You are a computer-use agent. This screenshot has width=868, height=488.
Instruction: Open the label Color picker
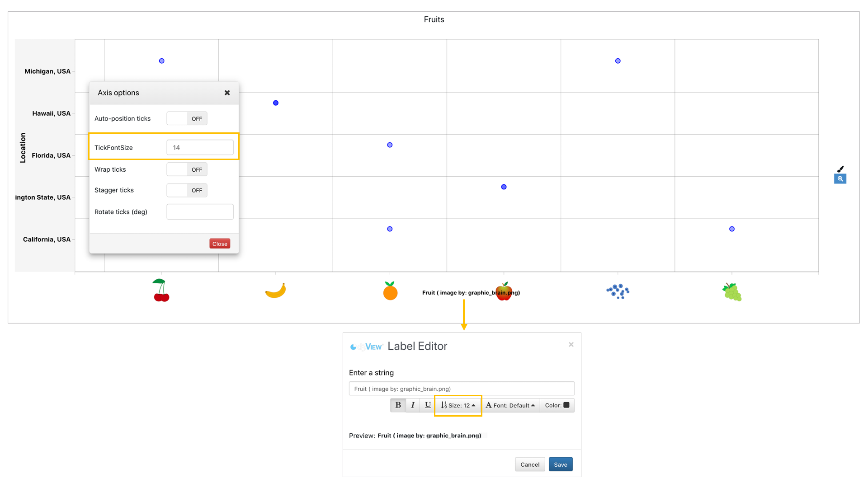point(557,405)
